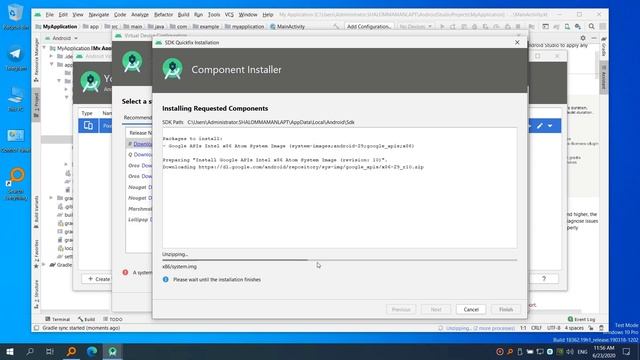Click the Add Configuration button
The height and width of the screenshot is (360, 640).
(x=369, y=27)
